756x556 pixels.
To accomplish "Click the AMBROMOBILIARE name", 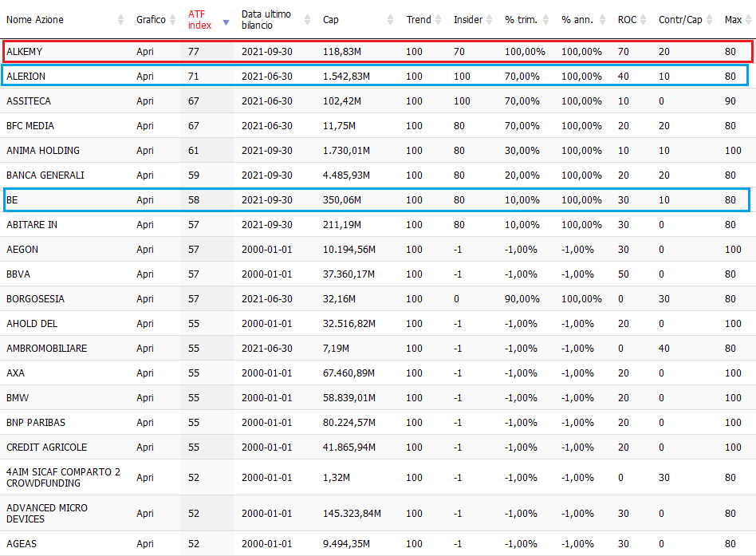I will pyautogui.click(x=47, y=348).
